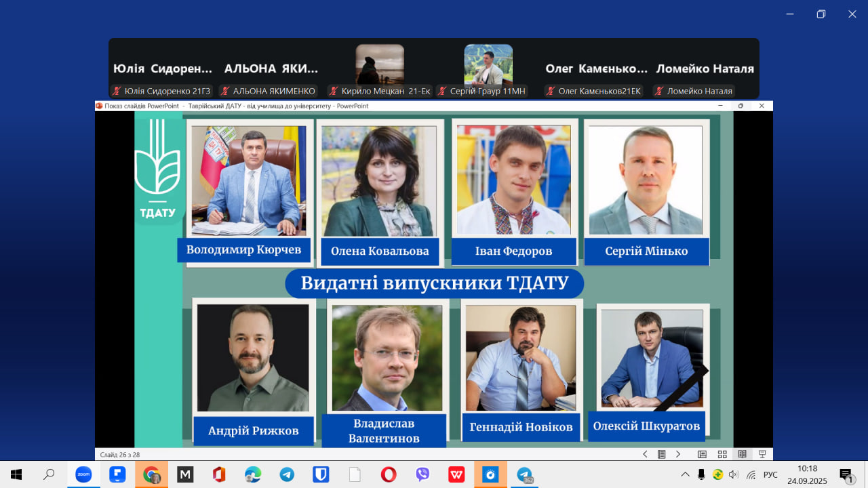Show hidden system tray icons
The height and width of the screenshot is (488, 868).
click(x=686, y=474)
